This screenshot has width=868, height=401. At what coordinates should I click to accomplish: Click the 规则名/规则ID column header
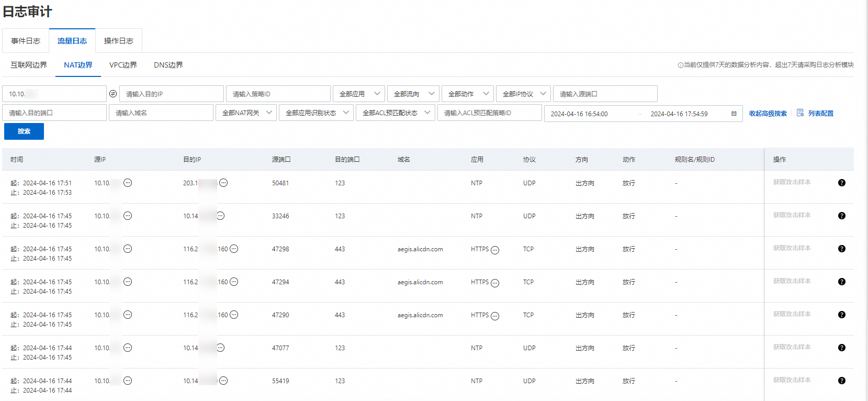695,160
